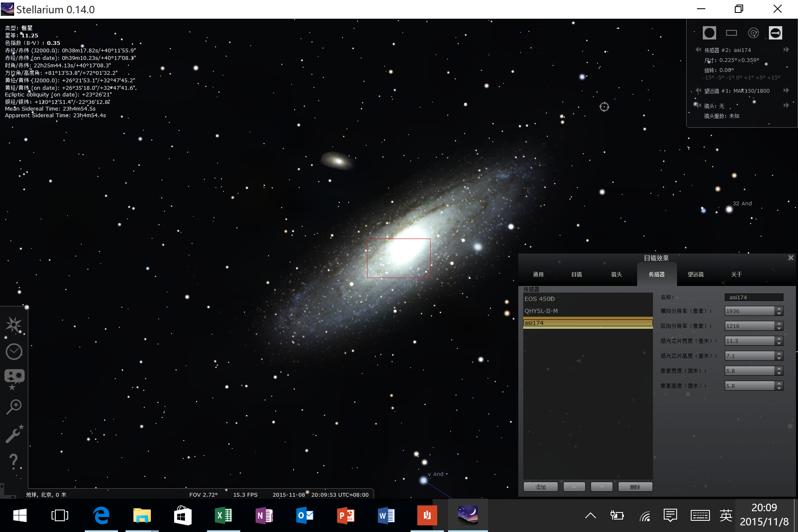
Task: Toggle sensor frame rectangle icon
Action: pos(731,33)
